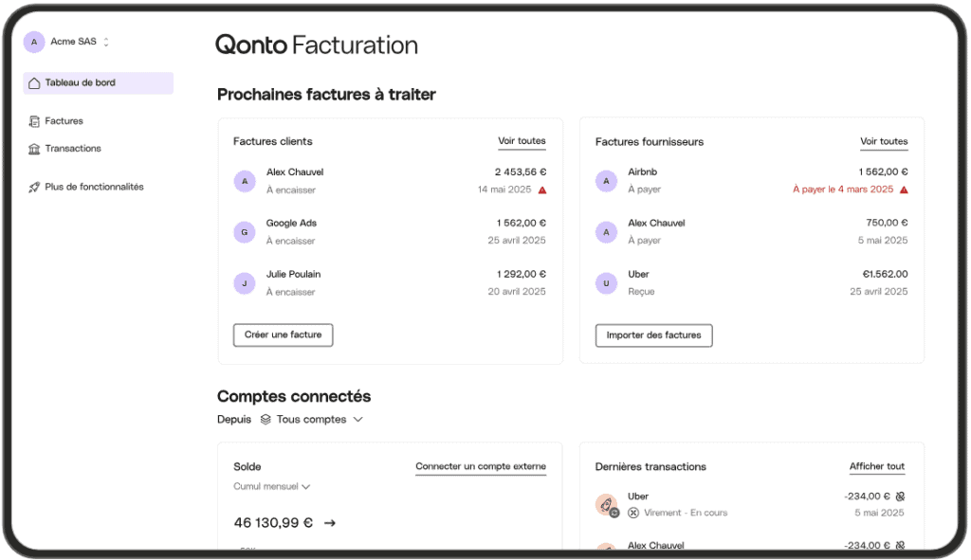The width and height of the screenshot is (971, 560).
Task: Click the attachment icon beside Uber -234,00 €
Action: pyautogui.click(x=900, y=496)
